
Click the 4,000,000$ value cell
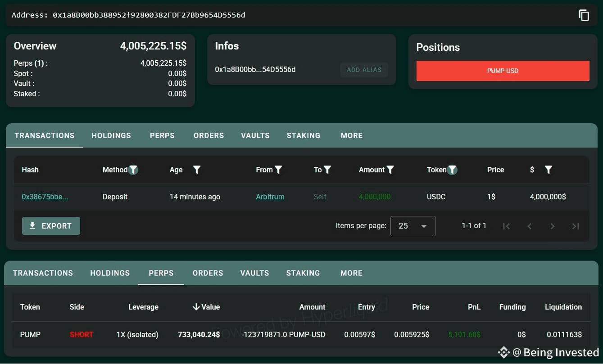point(548,197)
